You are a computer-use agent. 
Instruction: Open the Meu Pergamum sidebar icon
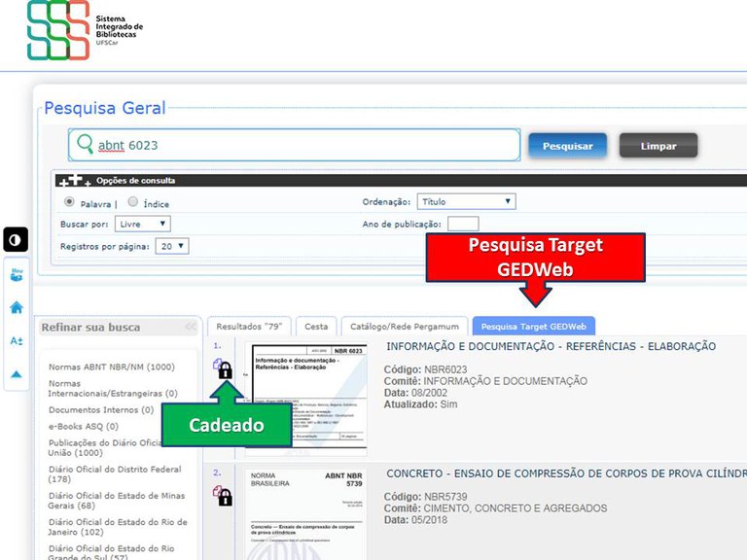pyautogui.click(x=17, y=275)
